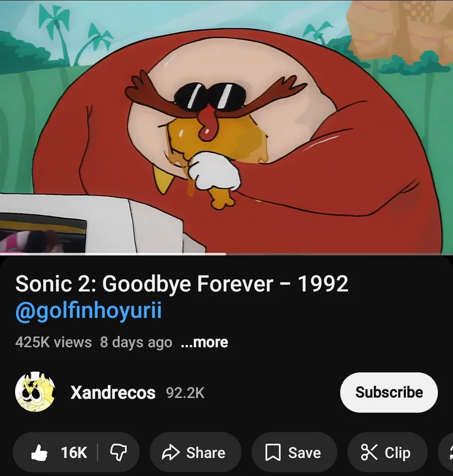
Task: Click the Share button label
Action: tap(205, 453)
